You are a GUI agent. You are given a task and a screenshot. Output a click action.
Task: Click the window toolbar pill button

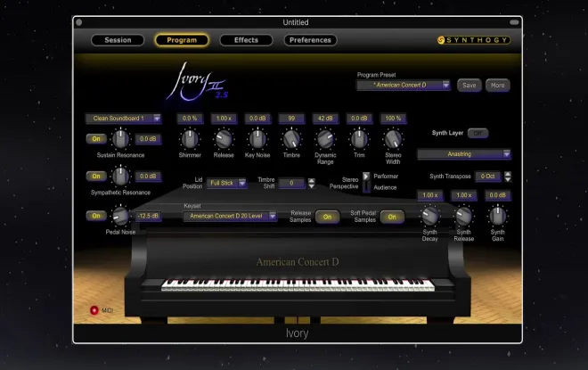(x=514, y=22)
